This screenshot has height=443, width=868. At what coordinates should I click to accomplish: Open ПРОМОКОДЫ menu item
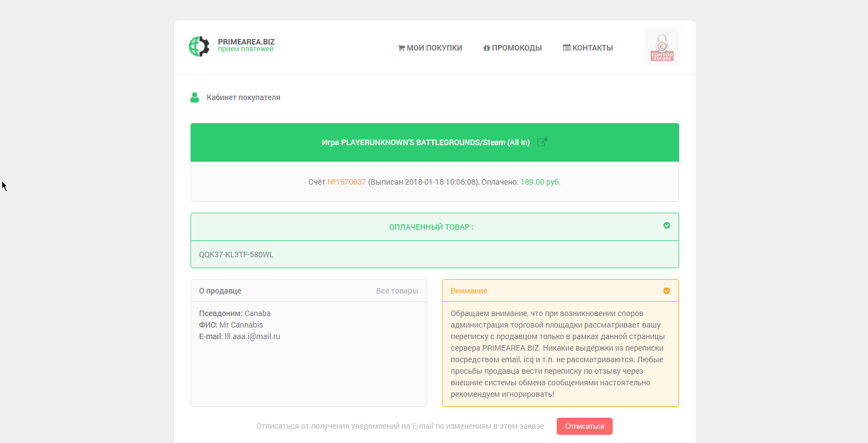coord(512,48)
